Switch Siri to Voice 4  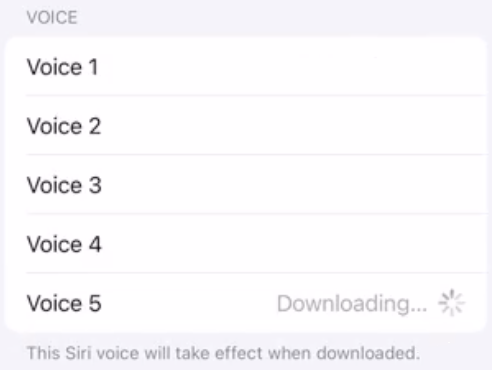click(x=246, y=244)
